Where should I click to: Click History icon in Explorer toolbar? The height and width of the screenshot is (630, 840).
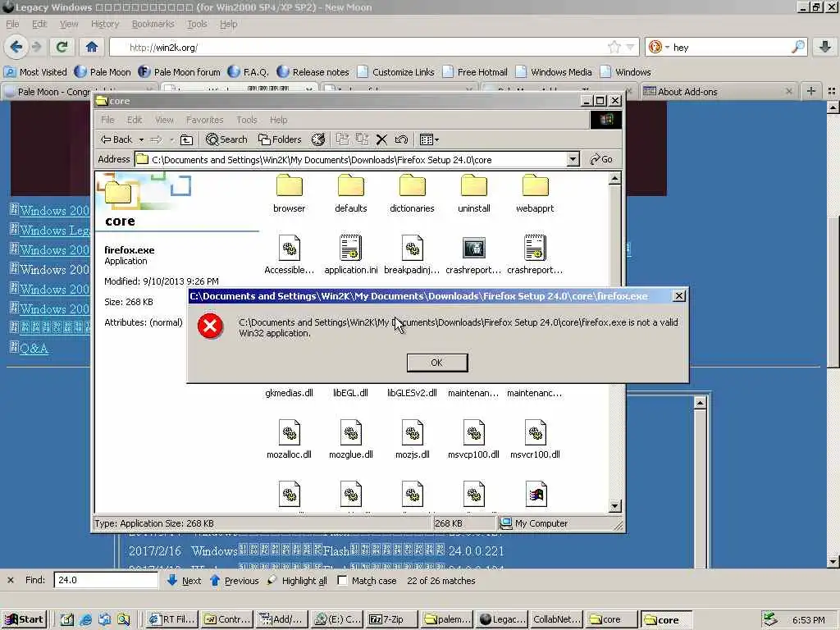pyautogui.click(x=318, y=139)
